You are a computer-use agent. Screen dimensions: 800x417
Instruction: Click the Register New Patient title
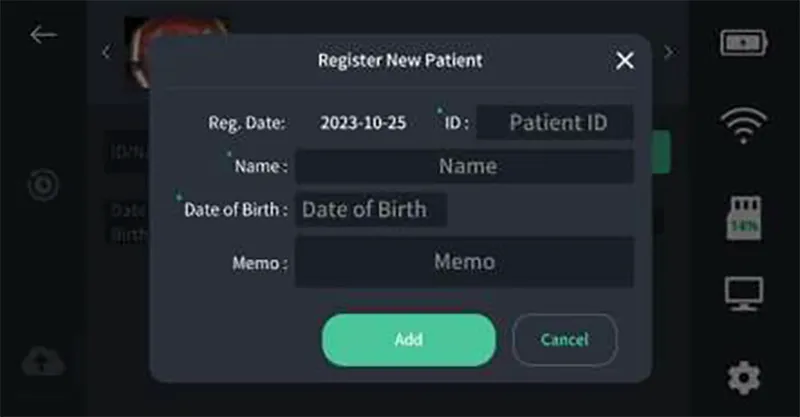point(400,61)
